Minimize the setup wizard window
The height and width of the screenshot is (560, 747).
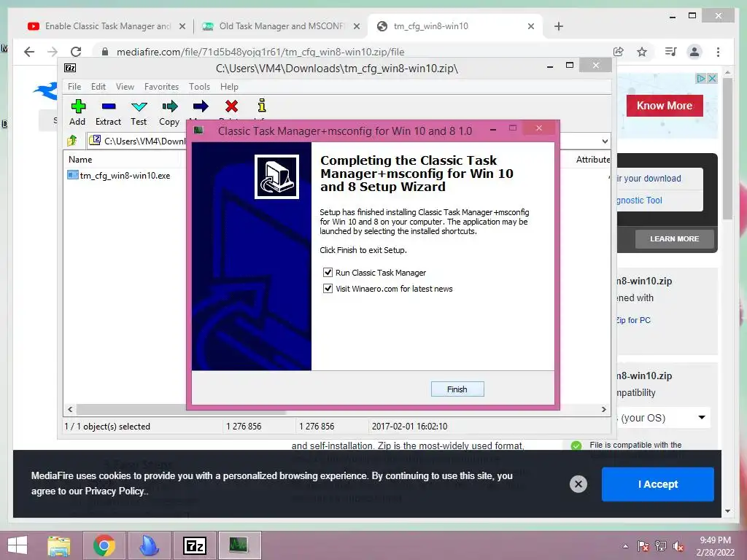click(x=493, y=129)
